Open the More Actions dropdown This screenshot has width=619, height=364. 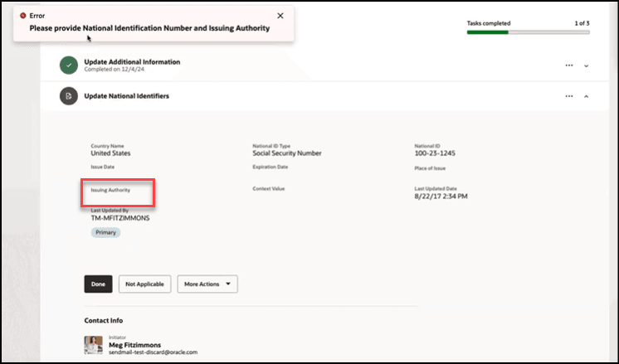point(207,284)
